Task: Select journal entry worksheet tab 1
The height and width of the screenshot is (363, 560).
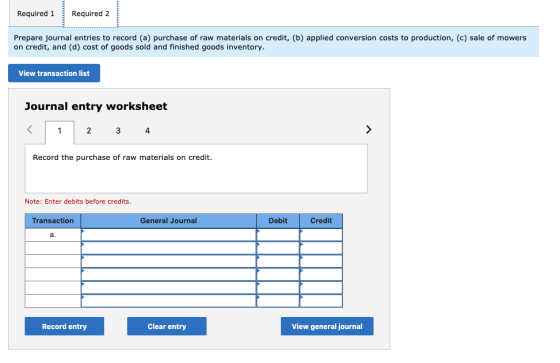Action: (60, 131)
